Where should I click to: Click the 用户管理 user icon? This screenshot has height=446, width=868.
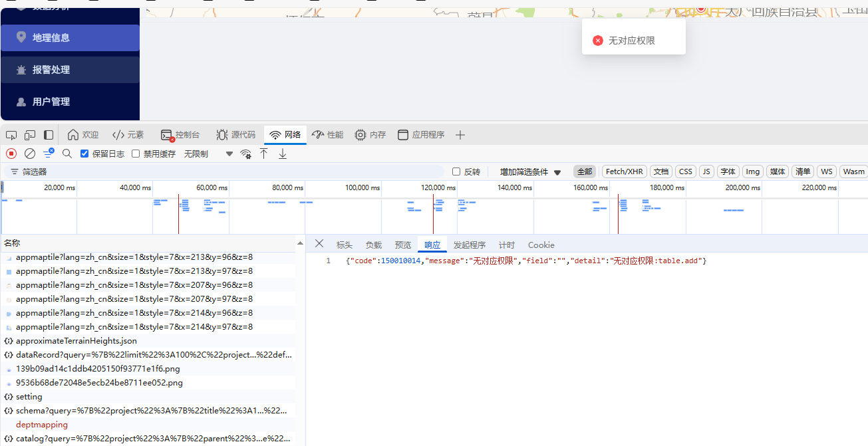click(21, 102)
